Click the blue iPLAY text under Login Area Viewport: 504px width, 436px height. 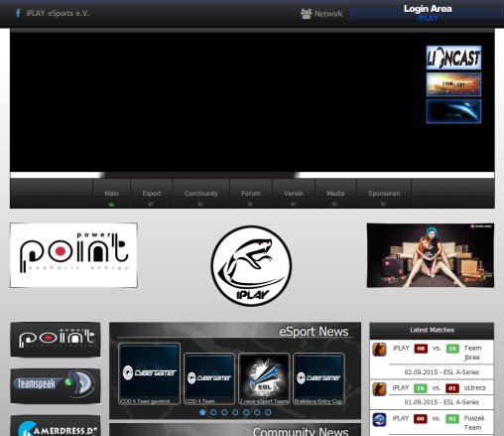pos(428,18)
